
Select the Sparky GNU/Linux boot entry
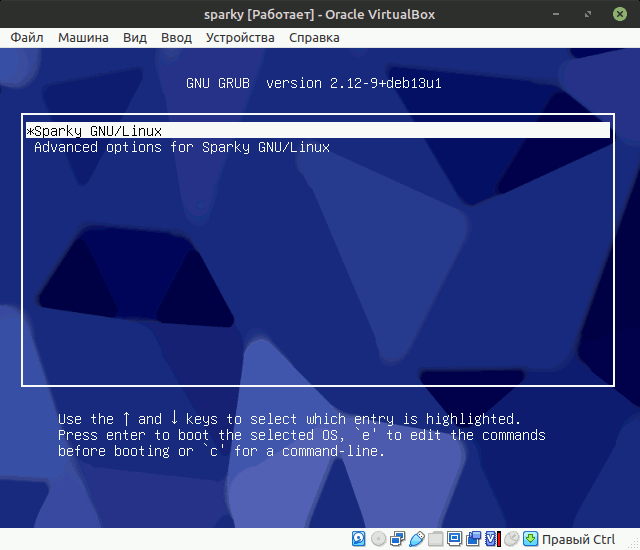pyautogui.click(x=318, y=131)
